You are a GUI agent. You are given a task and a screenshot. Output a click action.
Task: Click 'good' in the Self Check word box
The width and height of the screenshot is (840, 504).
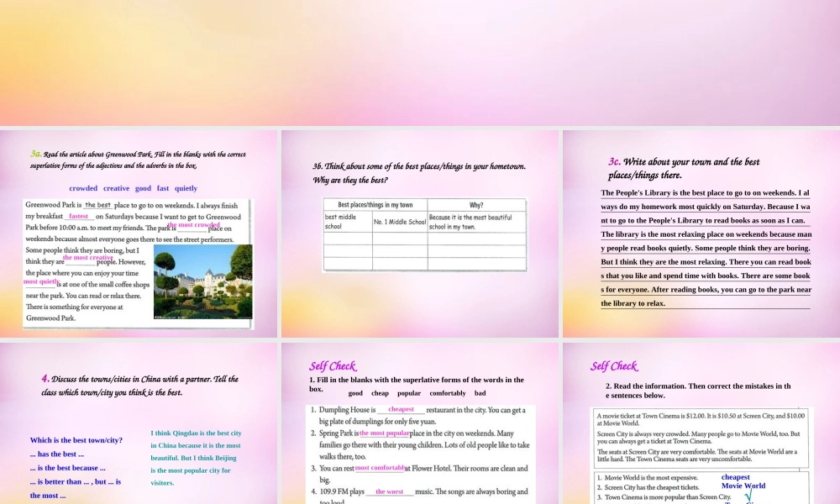tap(355, 393)
